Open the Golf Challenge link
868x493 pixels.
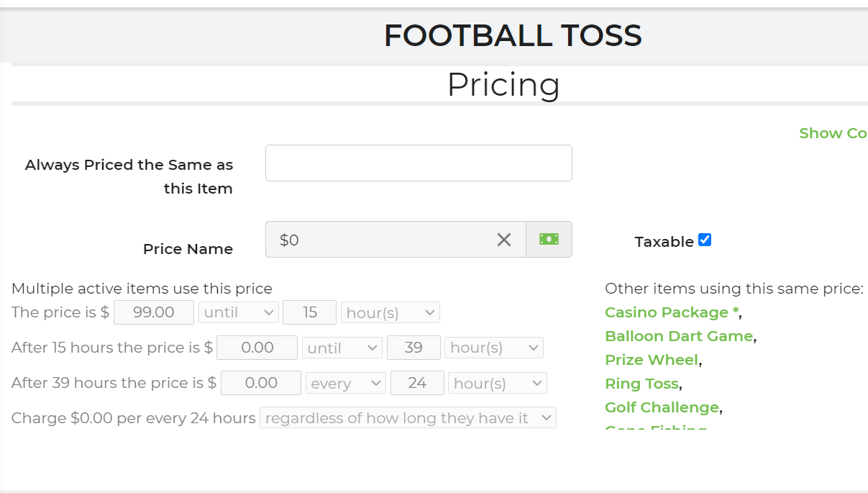click(x=662, y=407)
